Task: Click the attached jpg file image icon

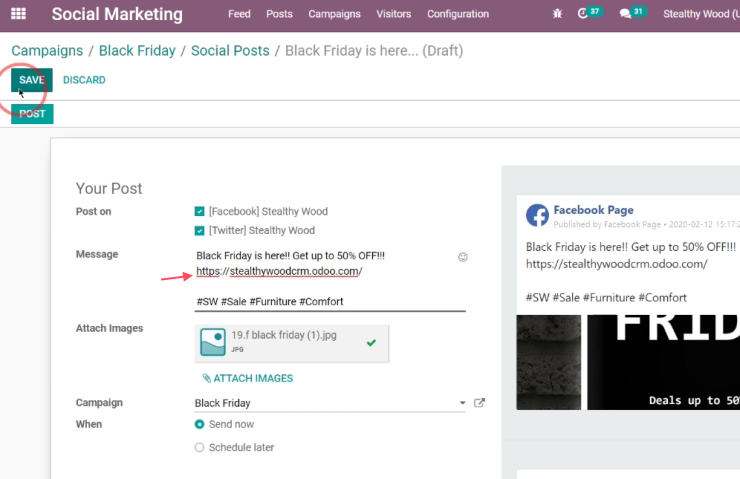Action: [213, 342]
